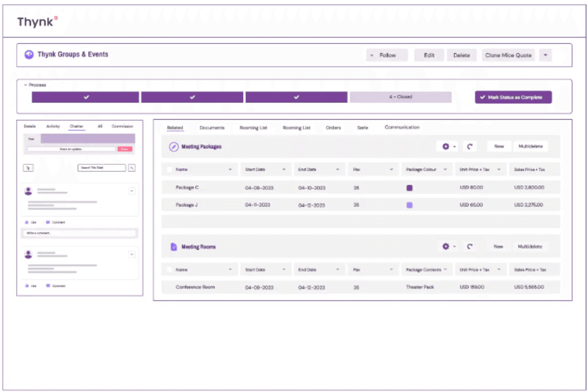Open the first Chatter post's action dropdown
Screen dimensions: 588x392
click(x=132, y=191)
